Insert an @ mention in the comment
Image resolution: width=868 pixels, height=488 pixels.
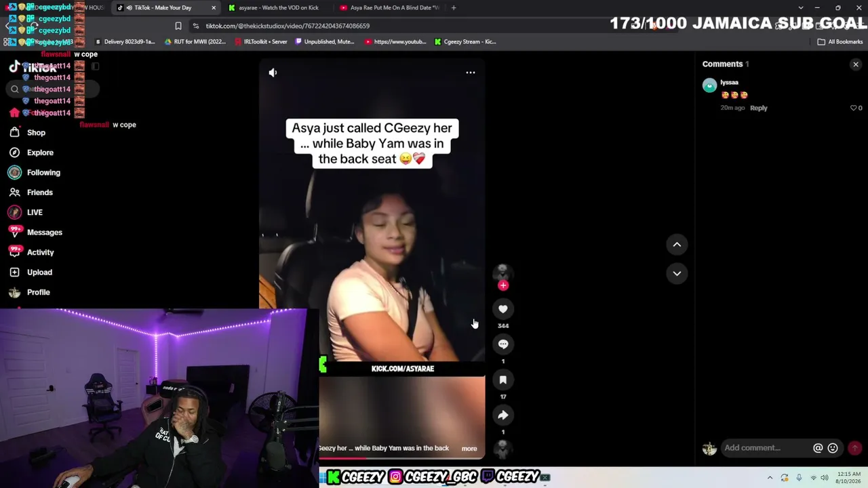click(x=818, y=448)
